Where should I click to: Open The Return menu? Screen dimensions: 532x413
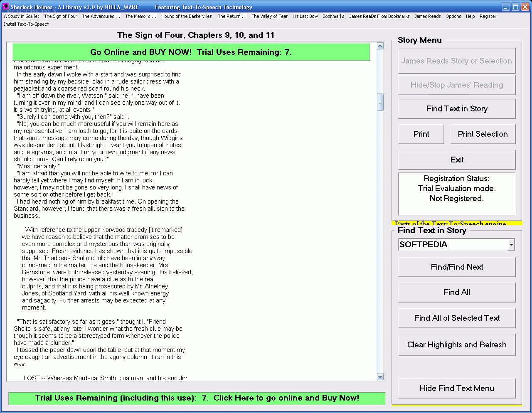[232, 16]
